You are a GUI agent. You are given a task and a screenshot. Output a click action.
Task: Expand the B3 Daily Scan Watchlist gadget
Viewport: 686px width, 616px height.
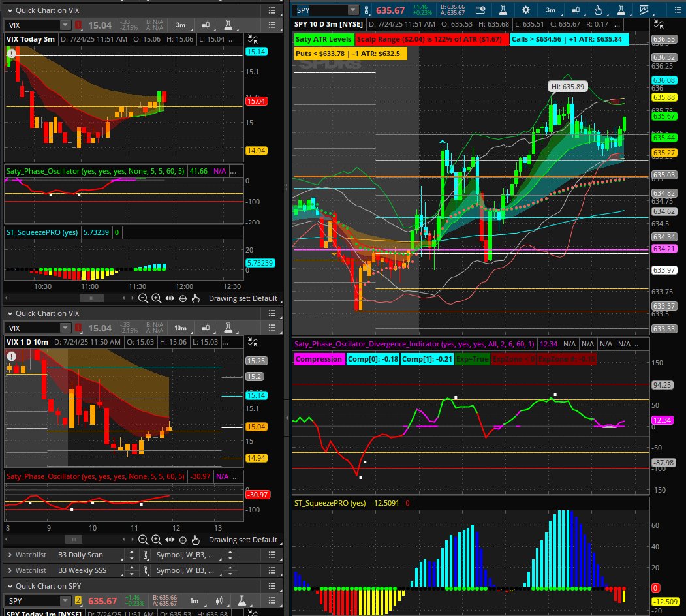point(10,555)
